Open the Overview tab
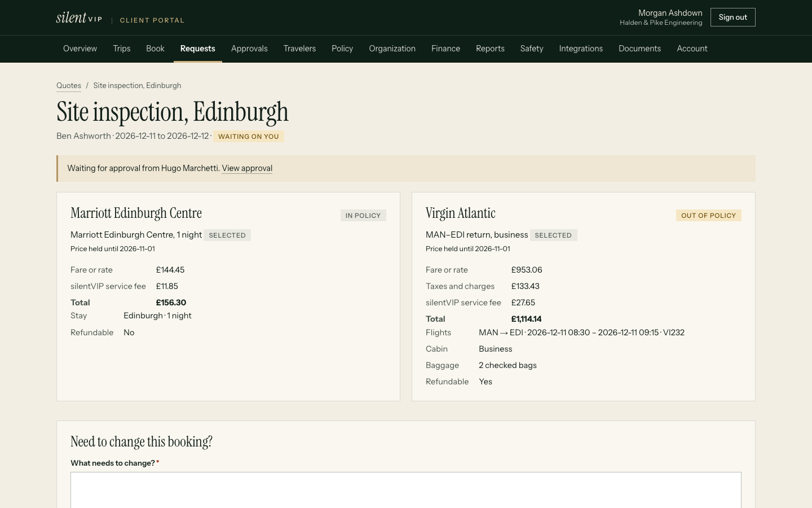 (x=80, y=49)
